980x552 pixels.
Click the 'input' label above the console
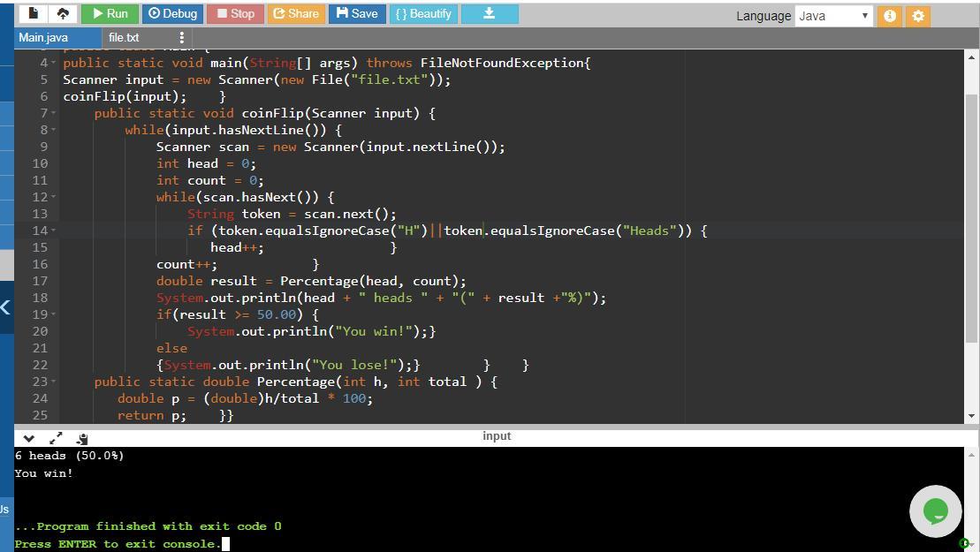pos(497,435)
